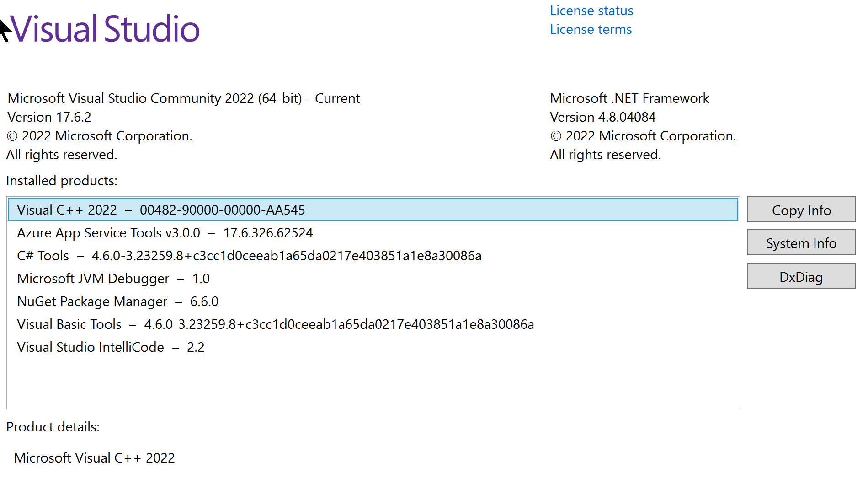Viewport: 868px width, 479px height.
Task: Select Visual Basic Tools product entry
Action: (x=275, y=324)
